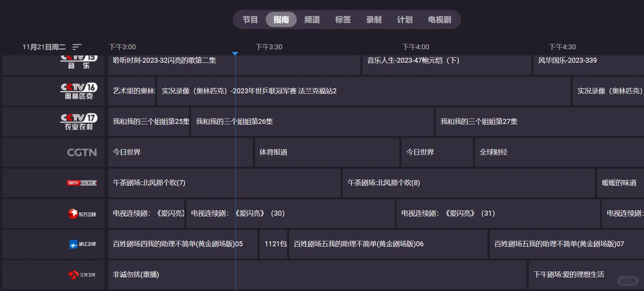Select the CCTV 16 奥林匹克 channel logo
The image size is (644, 291).
click(x=79, y=91)
